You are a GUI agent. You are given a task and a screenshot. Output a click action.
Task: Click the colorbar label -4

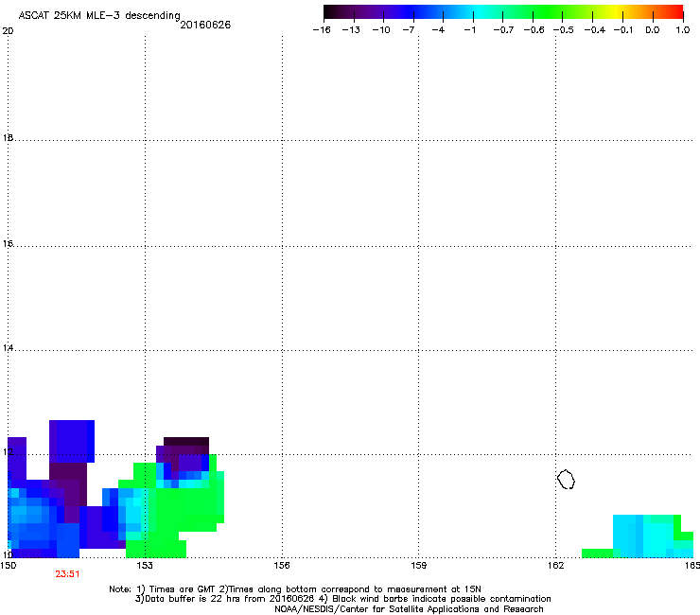pos(438,30)
